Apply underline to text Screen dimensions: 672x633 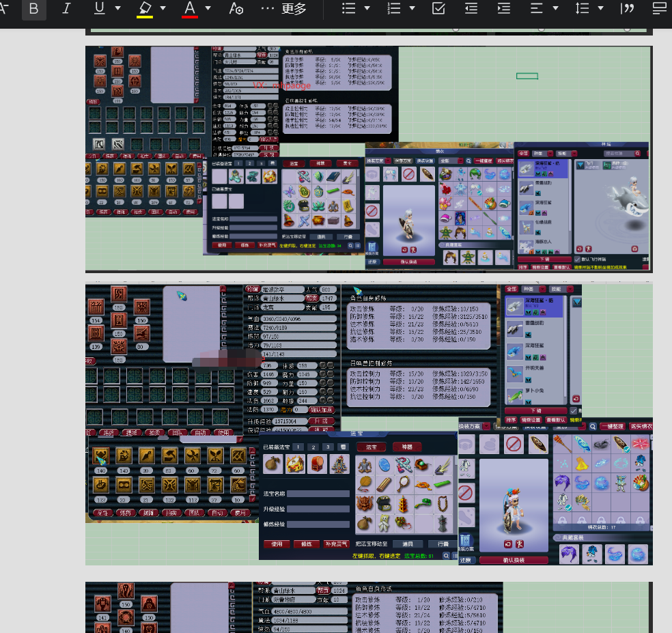tap(100, 8)
